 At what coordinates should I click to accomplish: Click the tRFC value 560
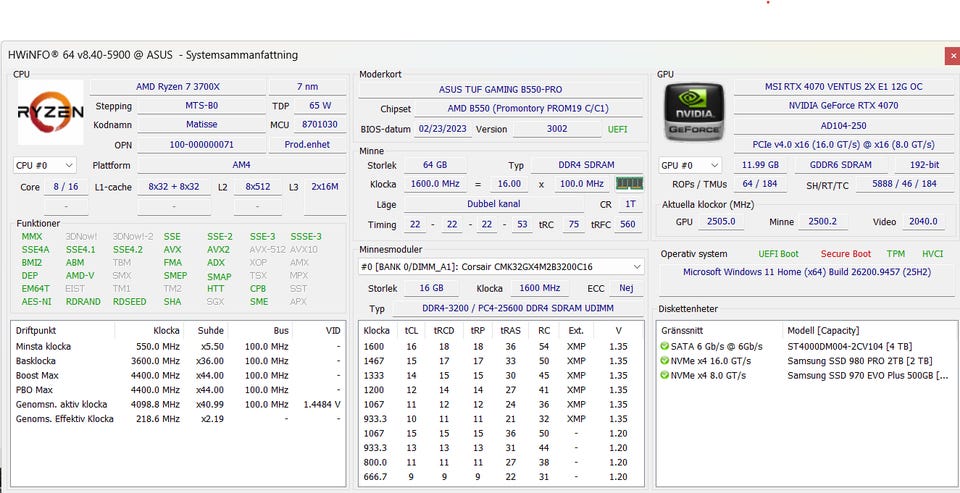coord(628,225)
